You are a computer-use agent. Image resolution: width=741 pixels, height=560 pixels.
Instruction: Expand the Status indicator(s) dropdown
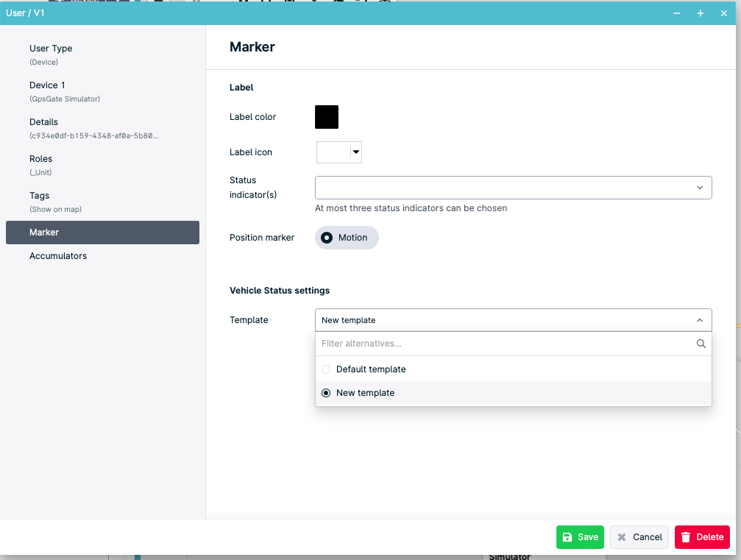pos(513,188)
